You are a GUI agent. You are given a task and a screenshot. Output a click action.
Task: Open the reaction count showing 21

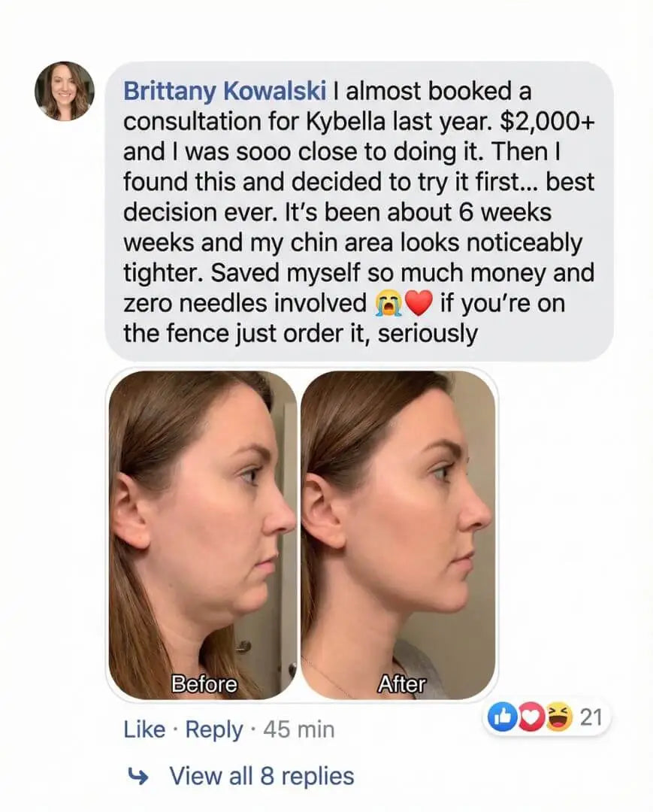click(591, 717)
